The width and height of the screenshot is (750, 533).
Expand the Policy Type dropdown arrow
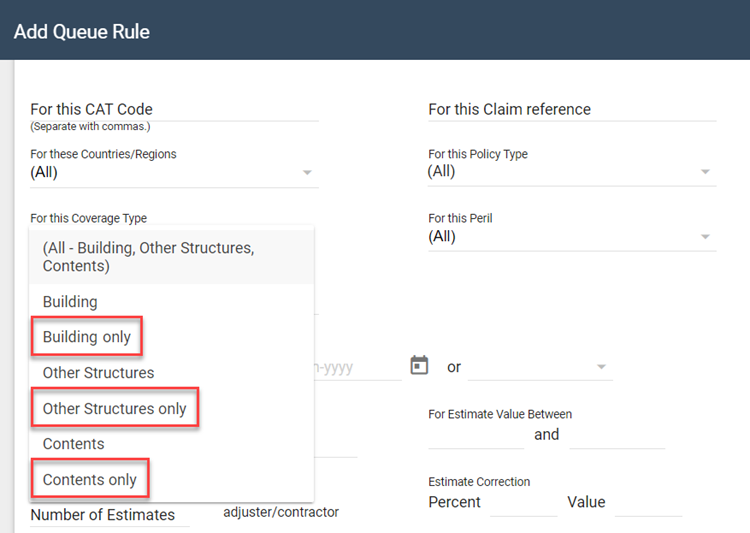[706, 172]
